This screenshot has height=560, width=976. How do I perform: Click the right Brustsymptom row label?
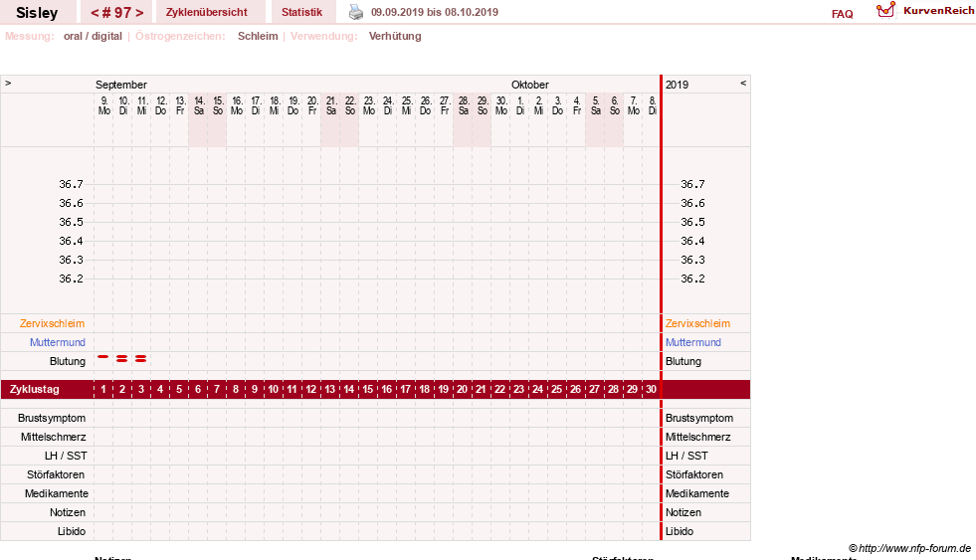click(699, 418)
